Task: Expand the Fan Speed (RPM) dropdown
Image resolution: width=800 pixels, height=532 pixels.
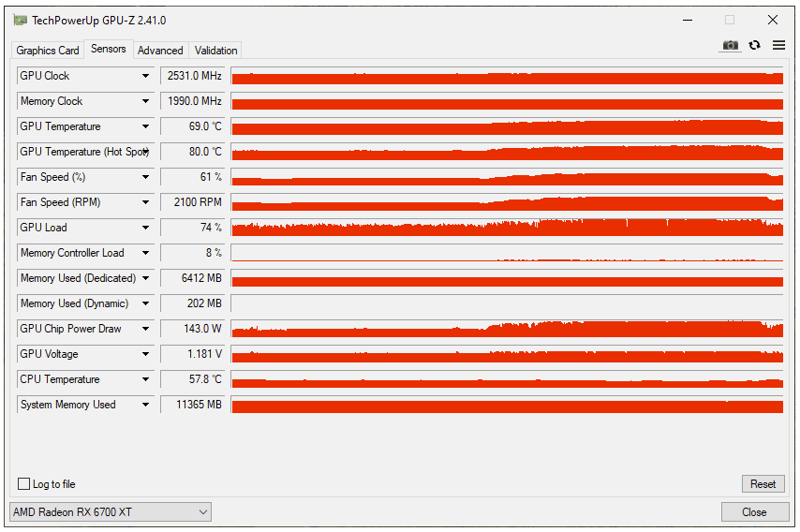Action: (145, 202)
